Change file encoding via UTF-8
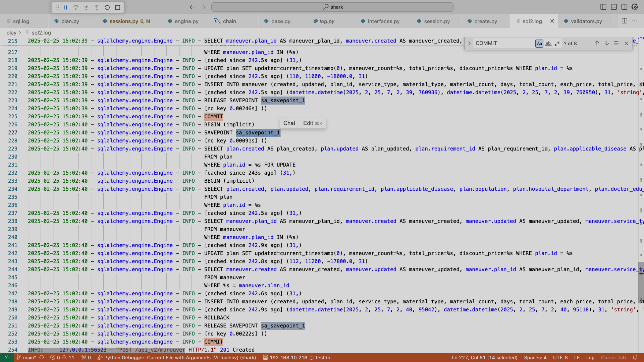The height and width of the screenshot is (362, 644). click(x=560, y=358)
